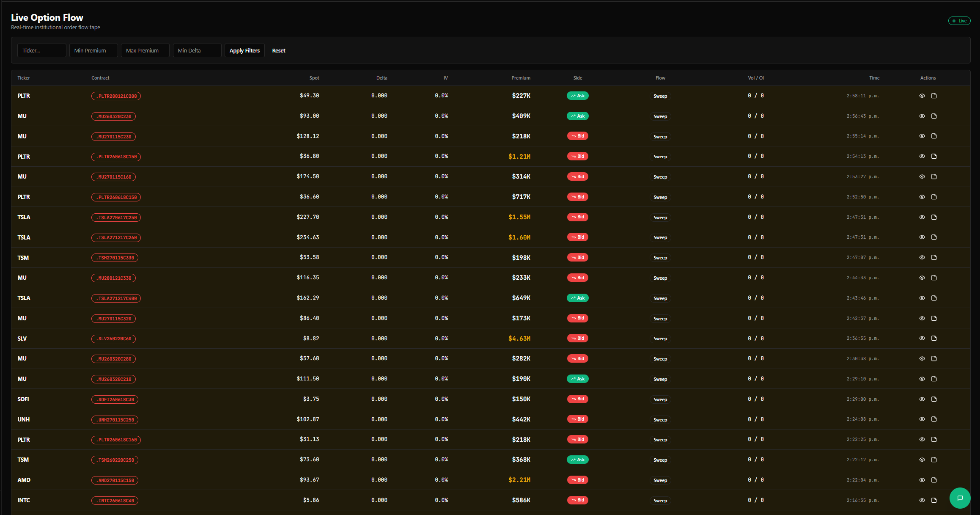This screenshot has height=515, width=980.
Task: Click the note icon on the UNH row
Action: [x=934, y=419]
